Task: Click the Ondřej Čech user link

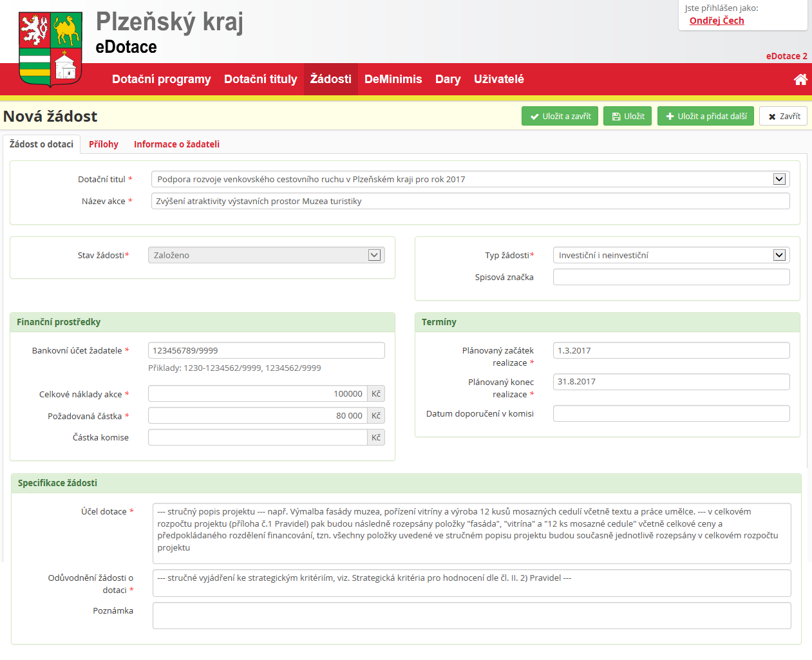Action: point(716,21)
